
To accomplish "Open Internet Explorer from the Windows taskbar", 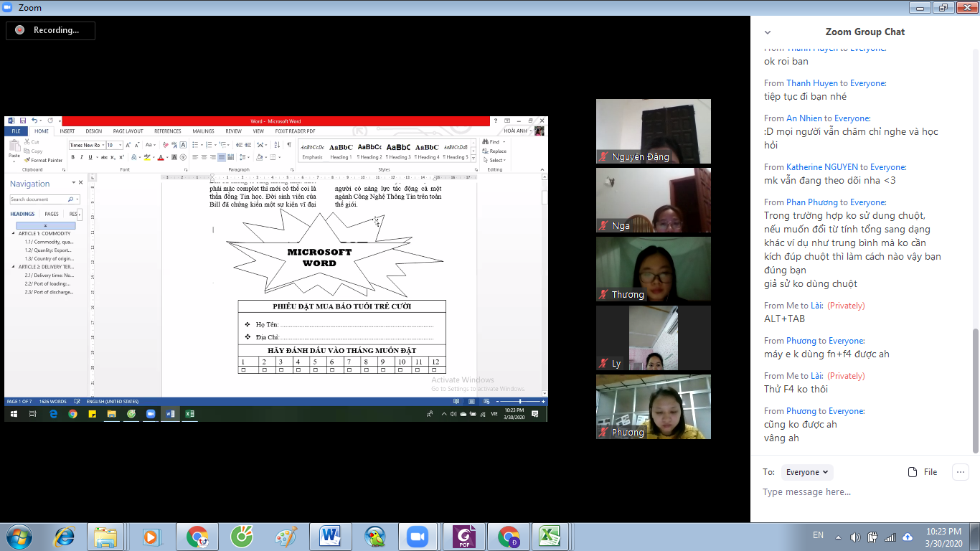I will pos(65,536).
